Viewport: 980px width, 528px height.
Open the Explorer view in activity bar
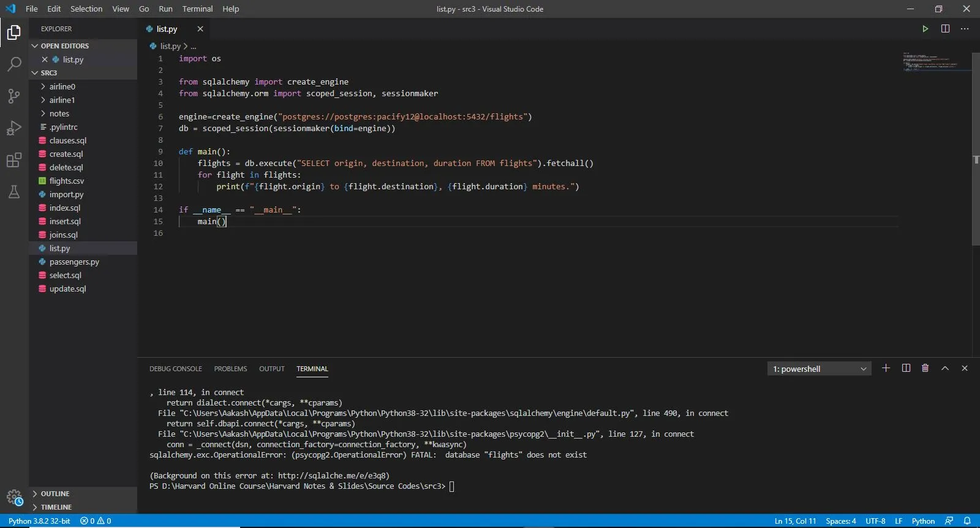coord(14,32)
